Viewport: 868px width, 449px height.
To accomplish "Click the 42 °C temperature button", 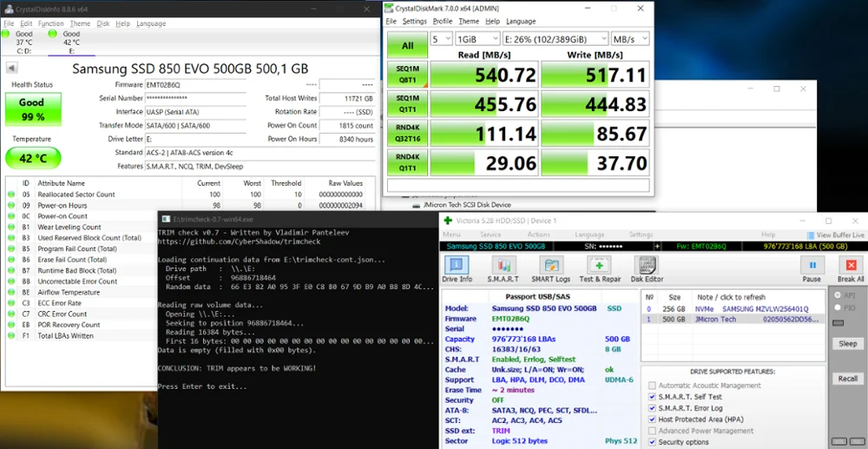I will pos(33,158).
